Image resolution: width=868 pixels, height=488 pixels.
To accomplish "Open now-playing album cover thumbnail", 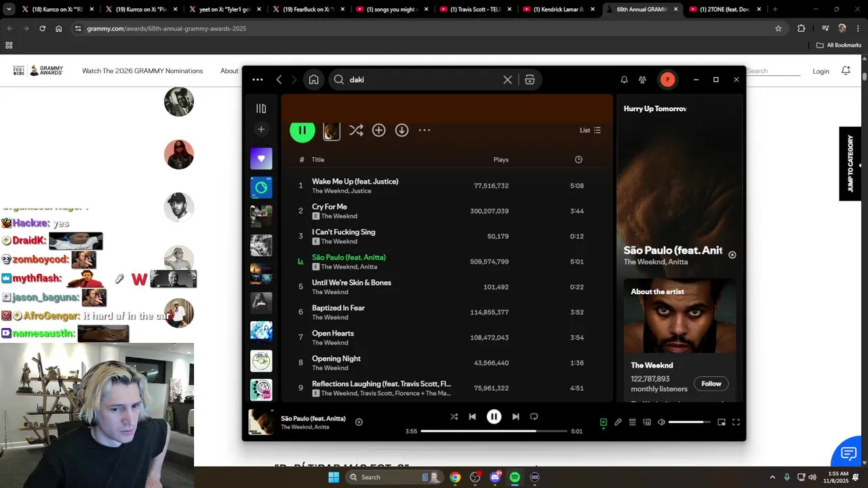I will tap(261, 422).
